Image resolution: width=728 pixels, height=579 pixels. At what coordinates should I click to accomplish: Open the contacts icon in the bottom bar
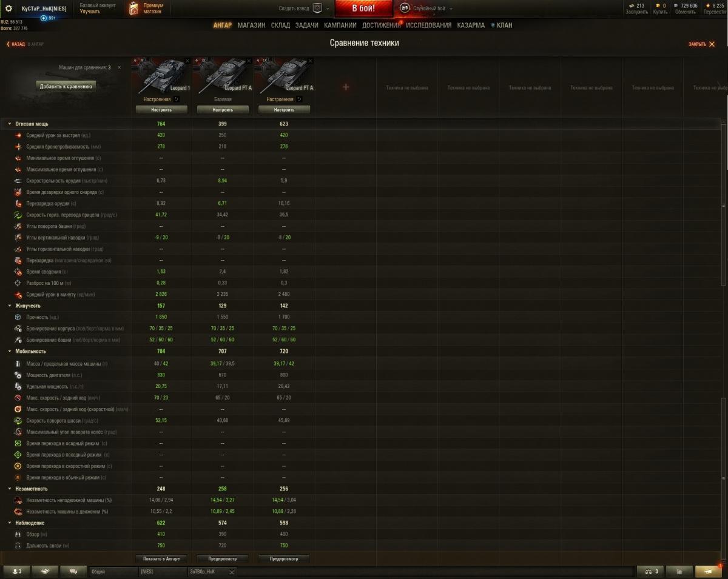point(17,571)
